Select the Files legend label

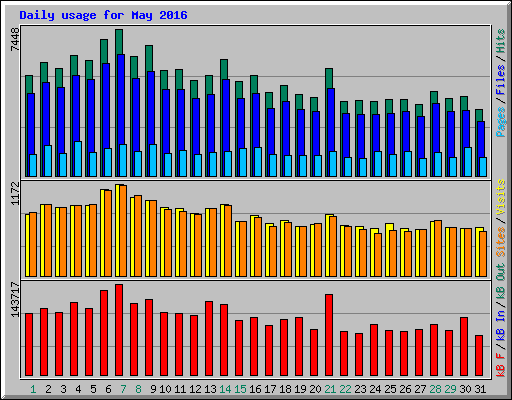(500, 80)
